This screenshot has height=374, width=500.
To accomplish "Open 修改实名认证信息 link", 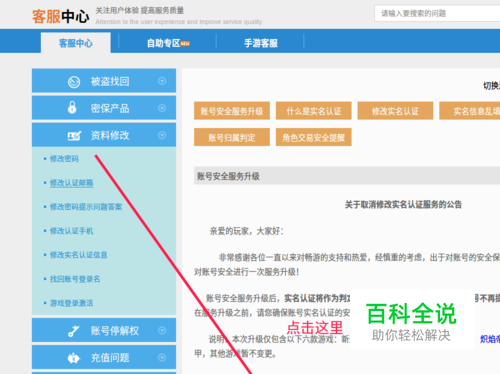I will coord(78,255).
